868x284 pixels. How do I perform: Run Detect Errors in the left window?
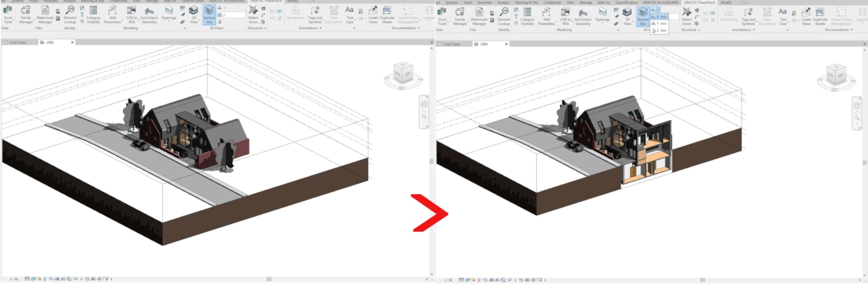click(x=253, y=14)
